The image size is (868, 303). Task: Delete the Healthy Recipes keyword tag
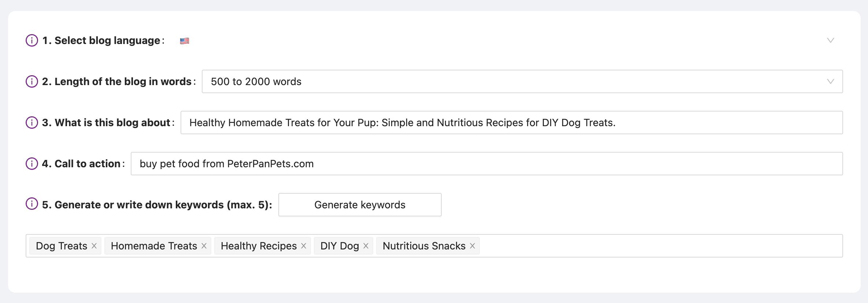pyautogui.click(x=304, y=246)
